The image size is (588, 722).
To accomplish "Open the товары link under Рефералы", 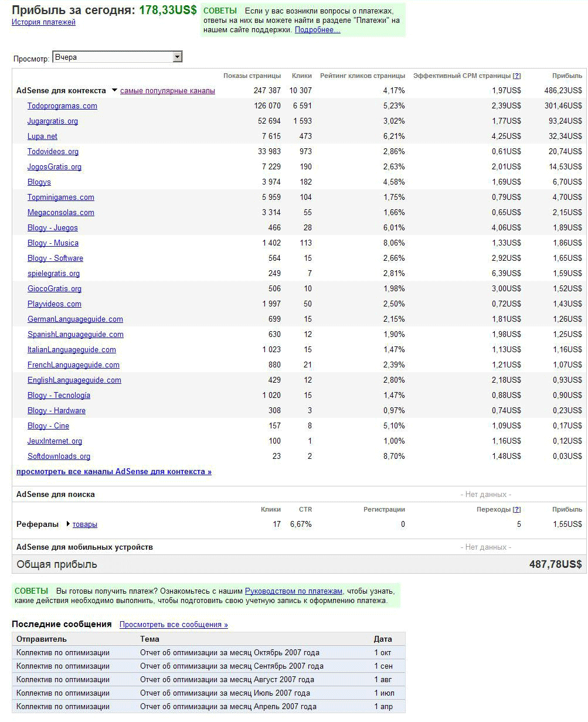I will 85,525.
